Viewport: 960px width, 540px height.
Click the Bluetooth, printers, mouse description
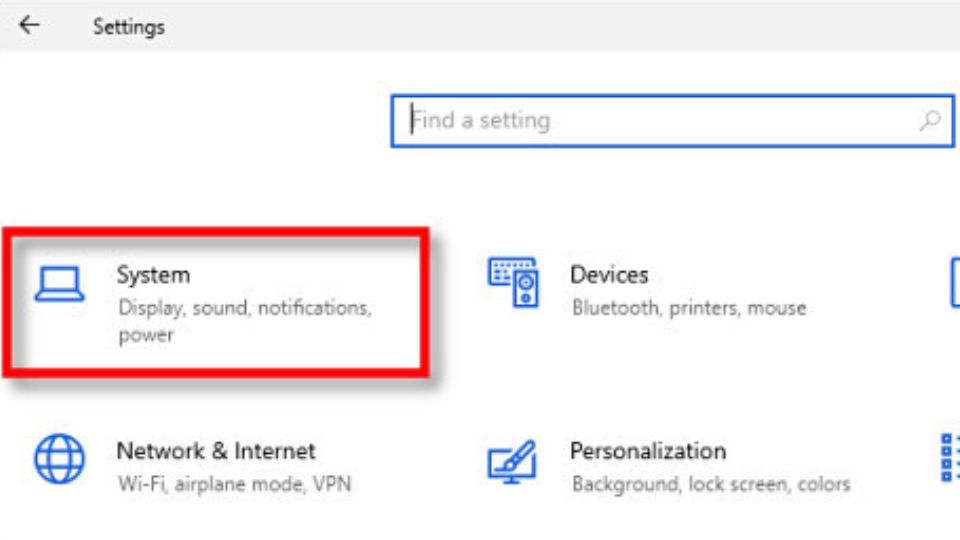pos(689,308)
